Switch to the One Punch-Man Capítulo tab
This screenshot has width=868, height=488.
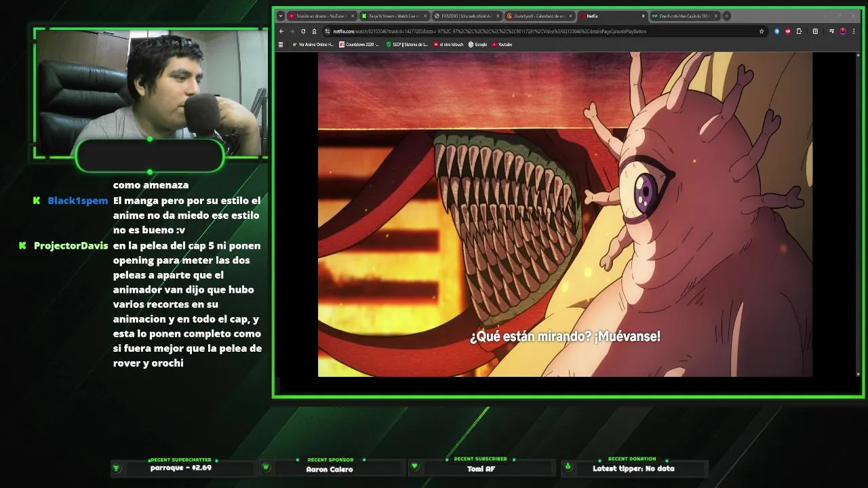(x=685, y=16)
